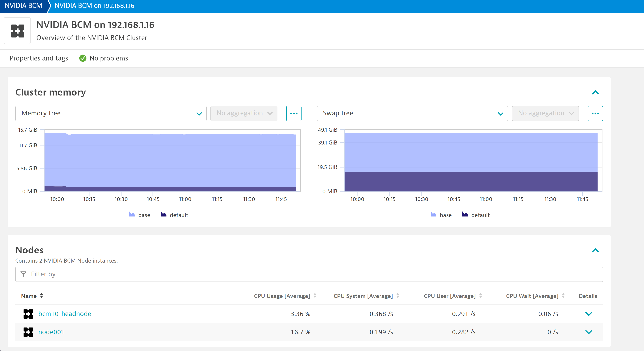The width and height of the screenshot is (644, 351).
Task: Click the 3.36 % CPU usage value
Action: coord(301,314)
